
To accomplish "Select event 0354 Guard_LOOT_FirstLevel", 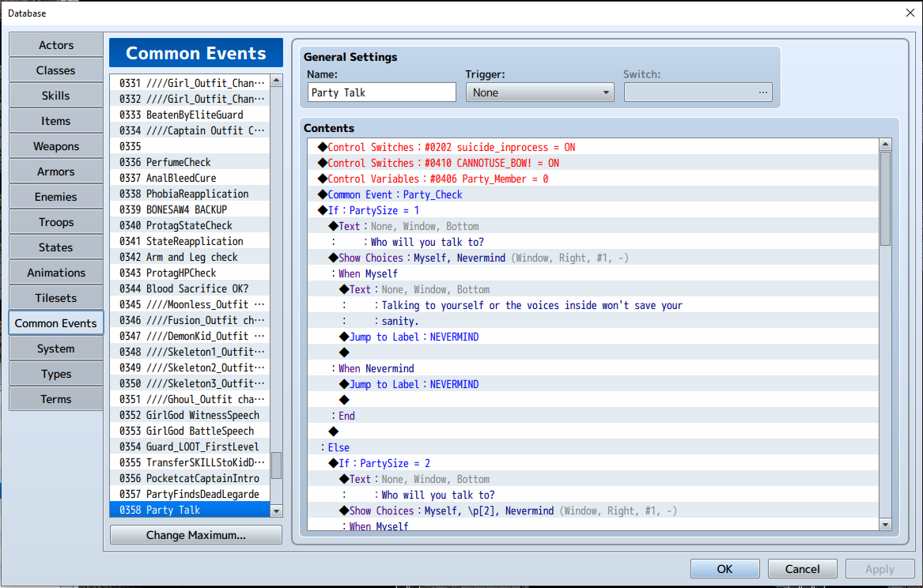I will [190, 447].
